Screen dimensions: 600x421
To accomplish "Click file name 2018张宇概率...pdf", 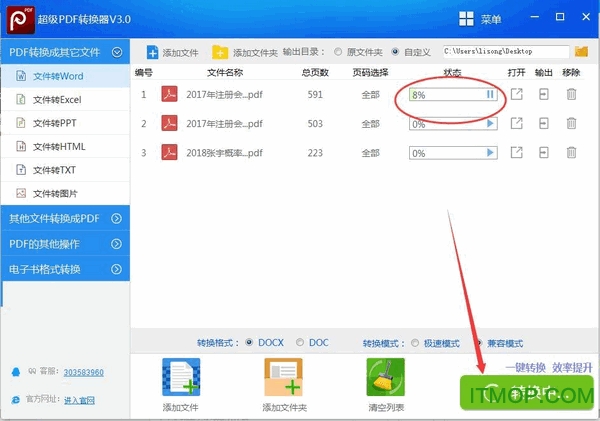I will tap(224, 153).
